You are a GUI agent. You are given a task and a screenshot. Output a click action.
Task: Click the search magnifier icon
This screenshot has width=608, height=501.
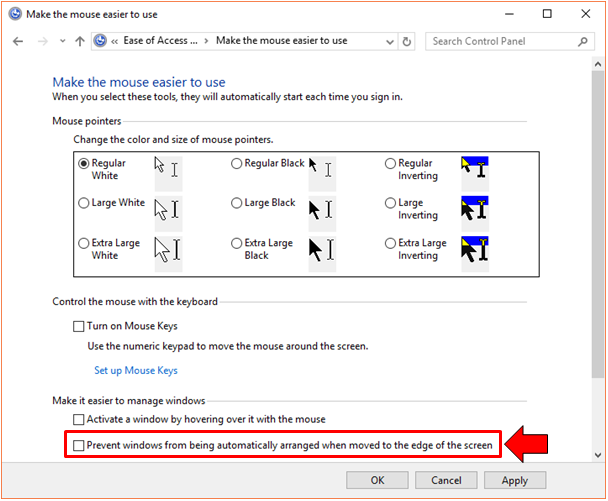[583, 41]
